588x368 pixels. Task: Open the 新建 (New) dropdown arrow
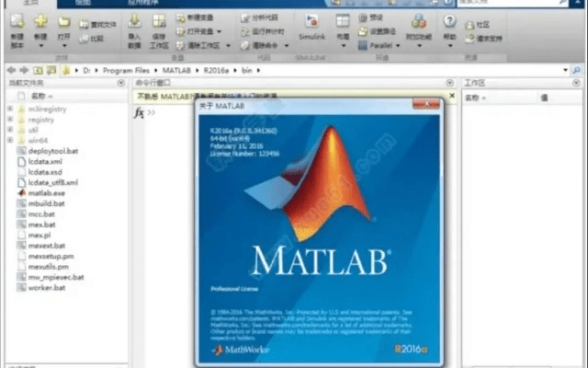point(40,46)
